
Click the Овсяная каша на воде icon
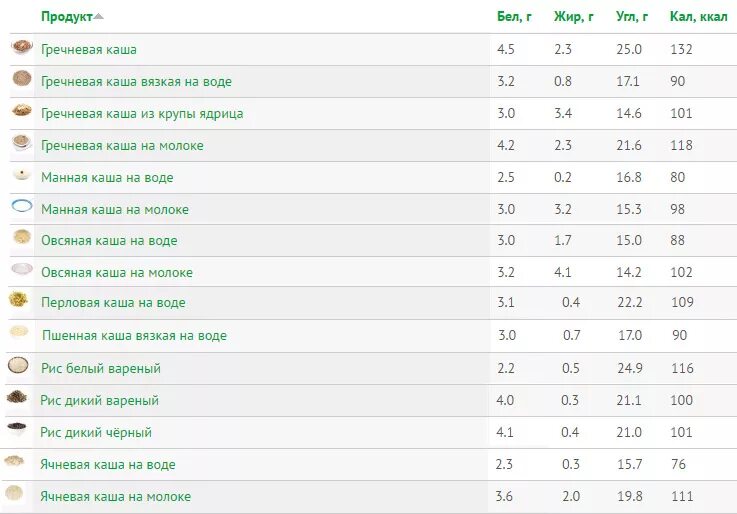tap(22, 237)
